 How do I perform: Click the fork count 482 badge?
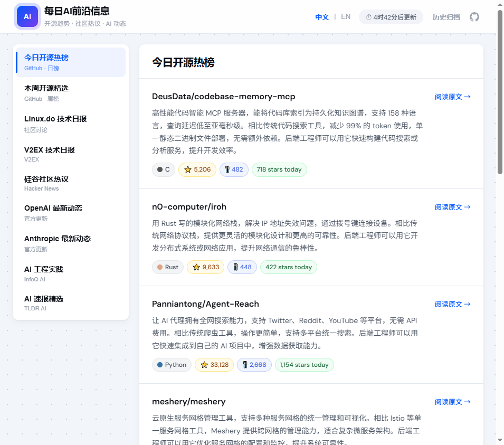234,169
